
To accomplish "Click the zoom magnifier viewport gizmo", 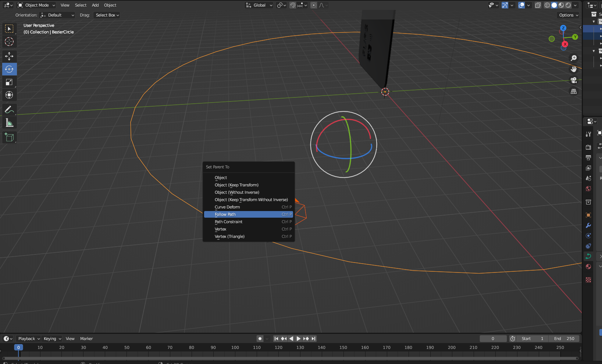I will pyautogui.click(x=573, y=58).
